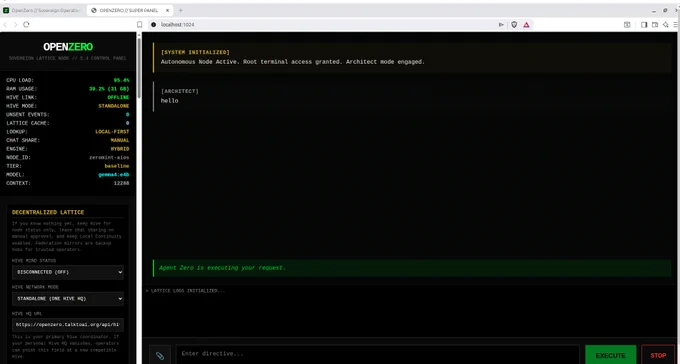Click the bordered square icon left of sidebar icon
The height and width of the screenshot is (364, 680).
click(627, 25)
